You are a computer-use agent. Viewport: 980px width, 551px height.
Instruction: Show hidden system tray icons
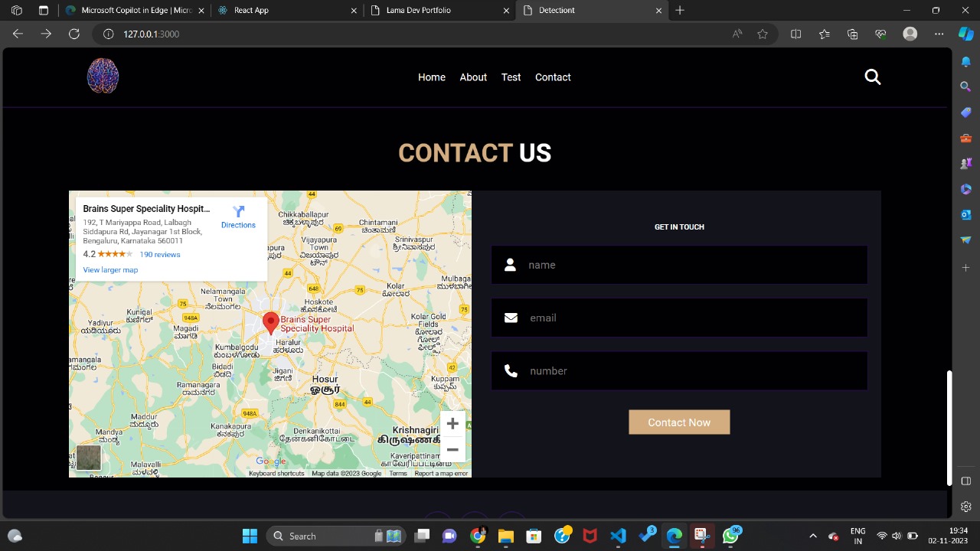tap(813, 536)
